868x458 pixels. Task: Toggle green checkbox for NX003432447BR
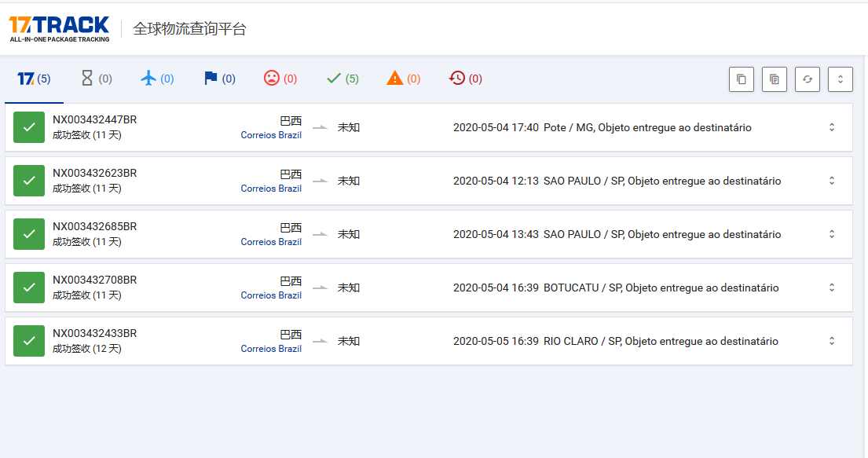tap(29, 127)
